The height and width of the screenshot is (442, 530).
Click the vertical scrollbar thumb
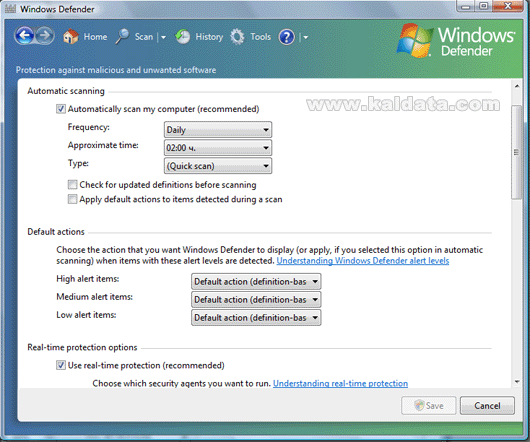click(x=516, y=152)
